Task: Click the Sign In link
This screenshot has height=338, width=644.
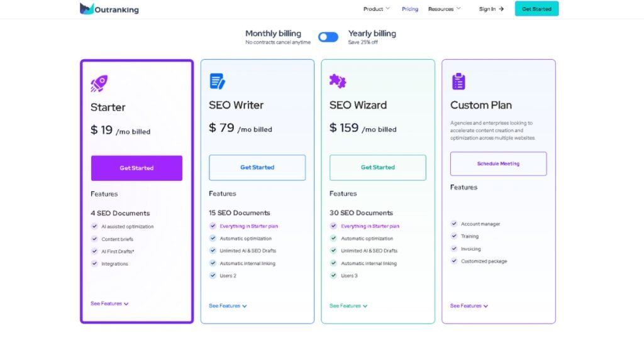Action: 491,9
